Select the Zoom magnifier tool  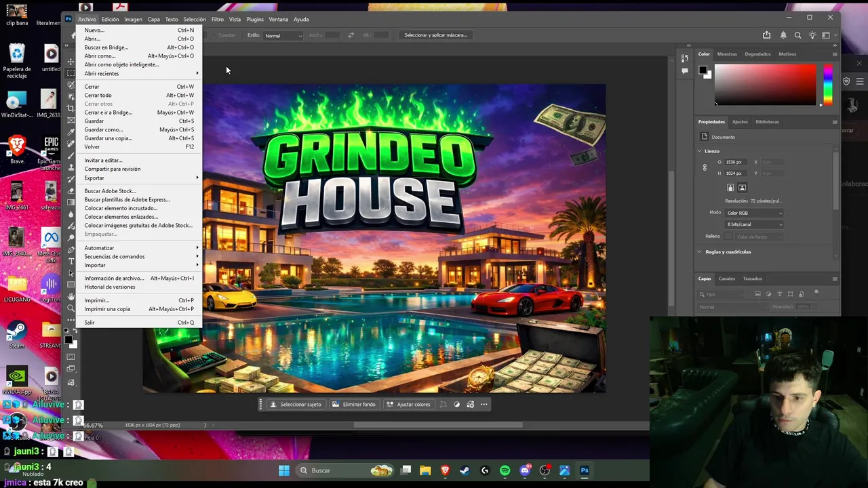coord(71,308)
